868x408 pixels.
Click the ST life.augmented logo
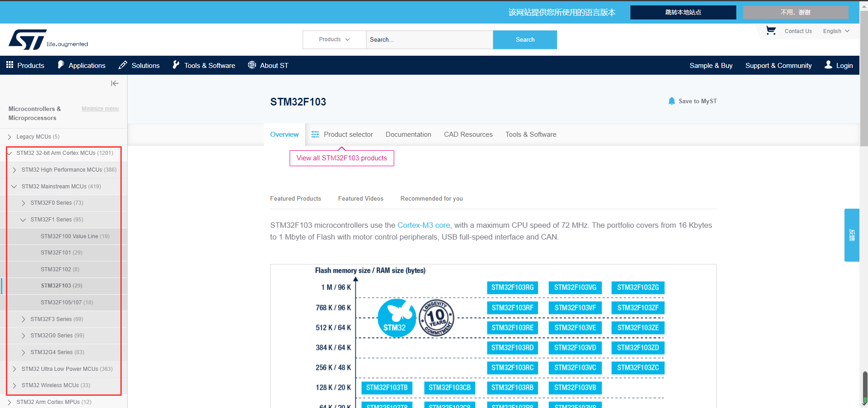48,40
